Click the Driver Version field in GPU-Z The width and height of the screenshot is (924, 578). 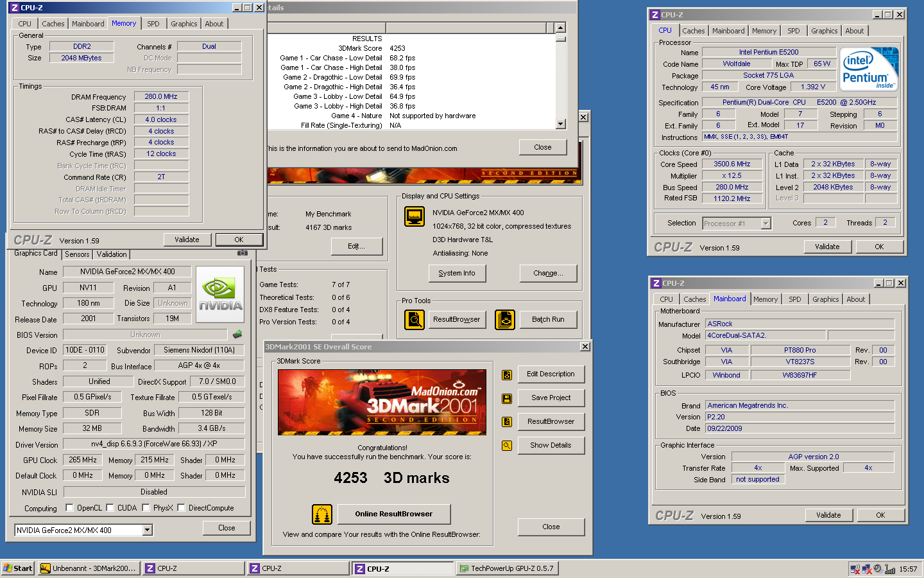pos(154,444)
